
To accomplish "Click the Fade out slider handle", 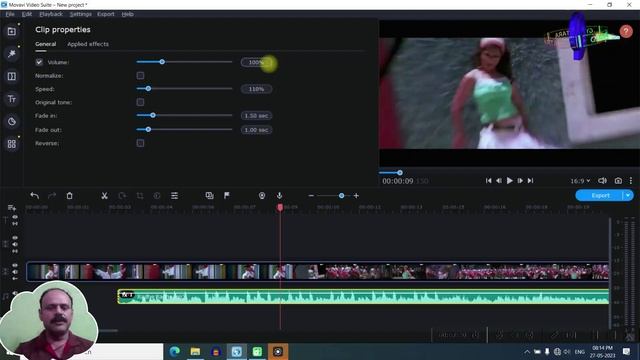I will (x=148, y=129).
